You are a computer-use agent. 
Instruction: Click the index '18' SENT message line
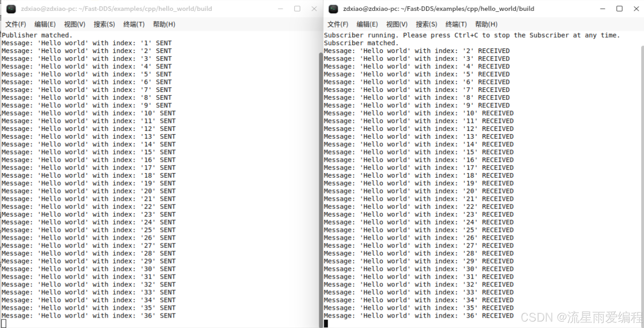(89, 176)
